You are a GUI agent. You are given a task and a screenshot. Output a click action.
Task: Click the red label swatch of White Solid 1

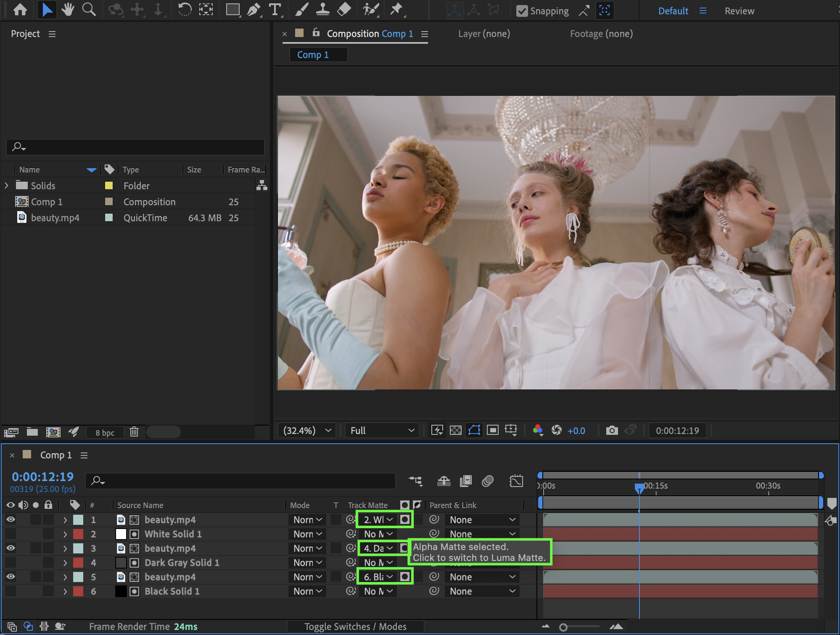(78, 534)
